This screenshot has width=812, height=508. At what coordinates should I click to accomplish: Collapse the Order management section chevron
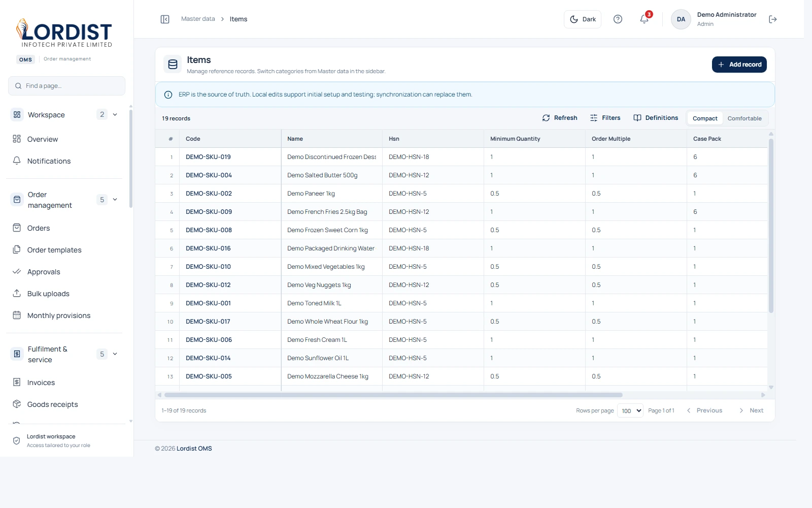pyautogui.click(x=115, y=200)
